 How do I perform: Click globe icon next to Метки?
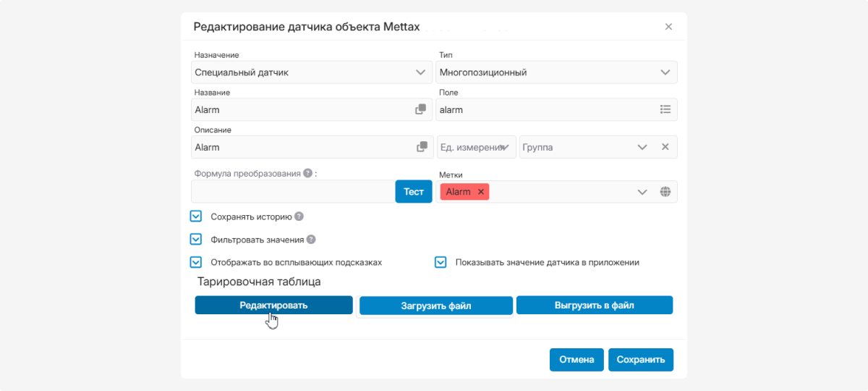point(665,192)
